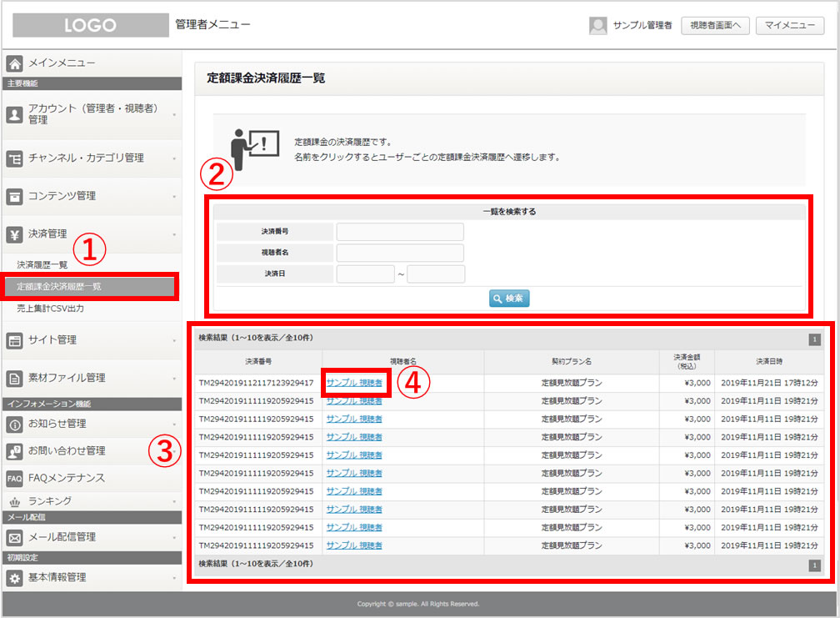Open the first サンプル 視聴者 link
This screenshot has height=618, width=840.
point(354,383)
